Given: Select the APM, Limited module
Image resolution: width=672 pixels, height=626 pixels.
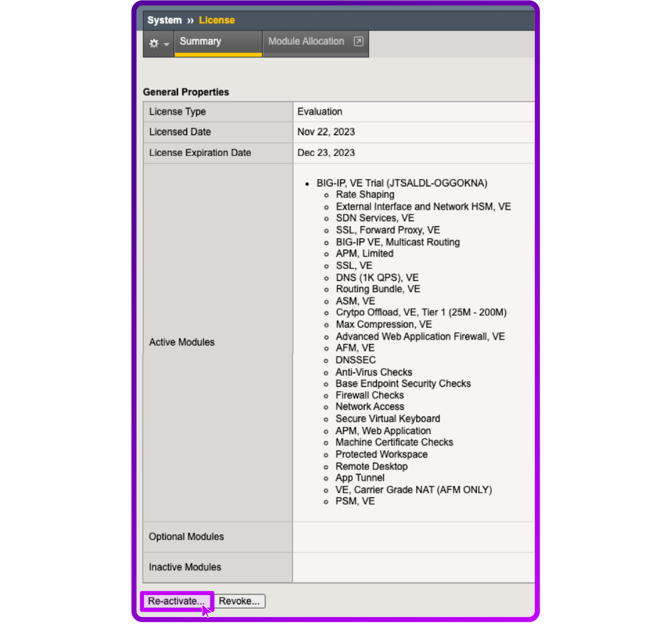Looking at the screenshot, I should (x=365, y=254).
